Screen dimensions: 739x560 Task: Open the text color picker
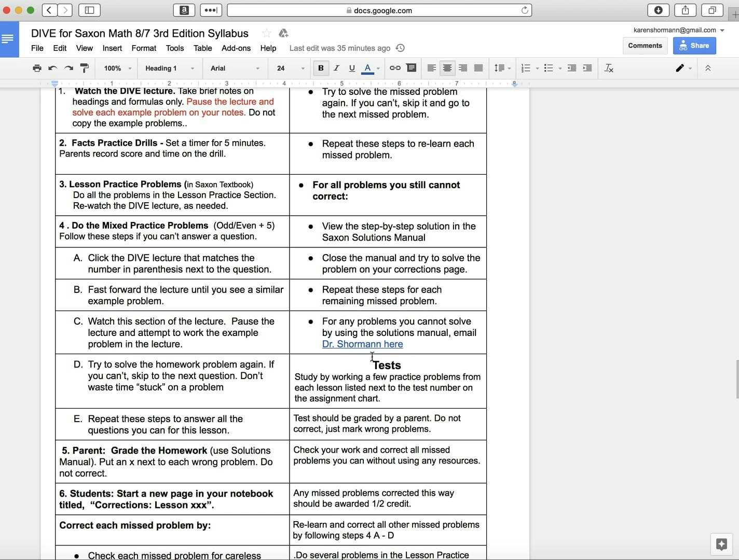point(371,68)
